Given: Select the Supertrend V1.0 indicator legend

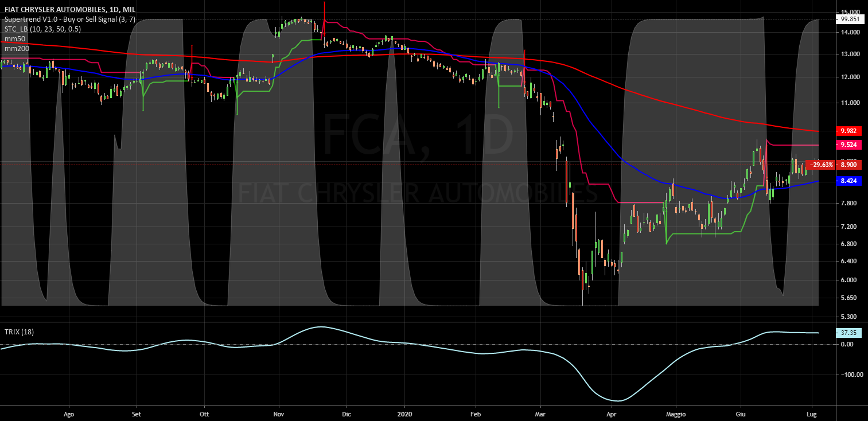Looking at the screenshot, I should pyautogui.click(x=69, y=19).
